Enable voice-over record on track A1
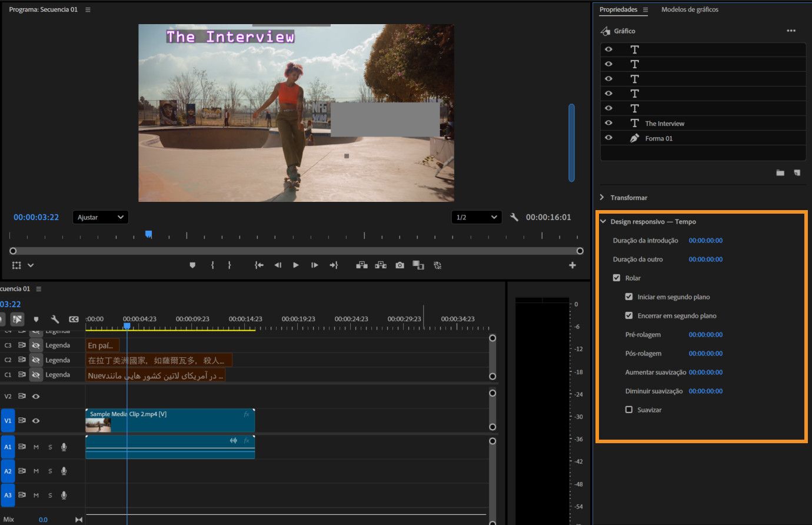This screenshot has width=812, height=525. coord(64,447)
